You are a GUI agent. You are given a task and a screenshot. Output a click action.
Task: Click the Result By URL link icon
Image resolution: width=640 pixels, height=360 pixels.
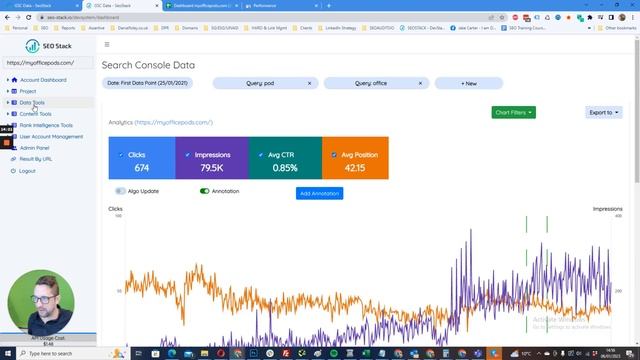pos(13,159)
